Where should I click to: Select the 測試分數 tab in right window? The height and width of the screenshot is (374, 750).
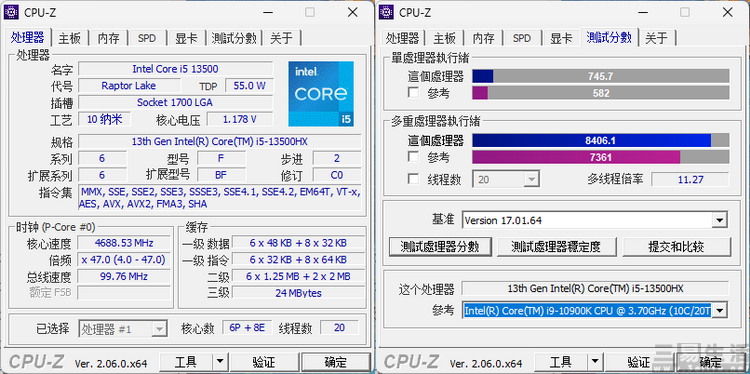click(609, 37)
